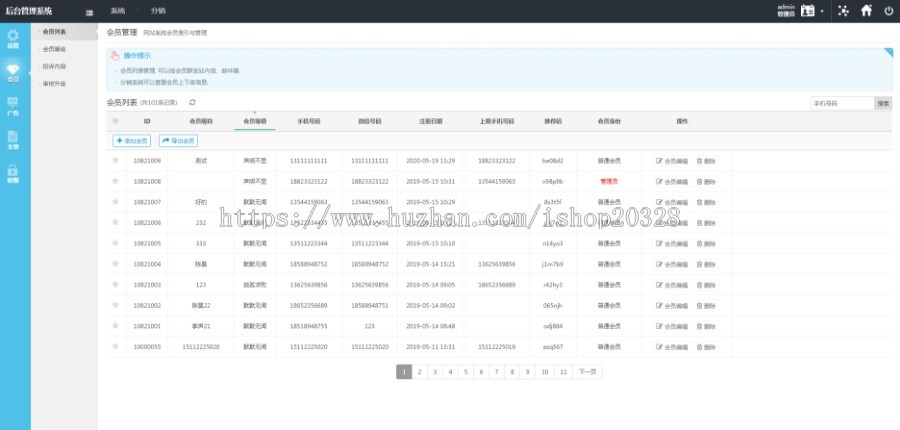900x430 pixels.
Task: Click phone number 13511223344 in 手机号码 column
Action: (x=309, y=243)
